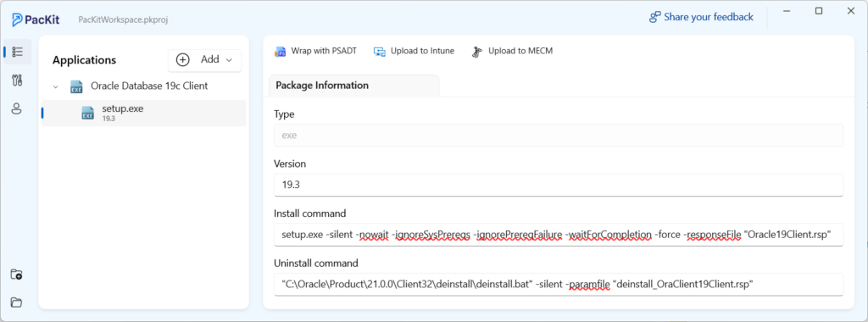The image size is (868, 322).
Task: Minimize the PacKit window
Action: (787, 11)
